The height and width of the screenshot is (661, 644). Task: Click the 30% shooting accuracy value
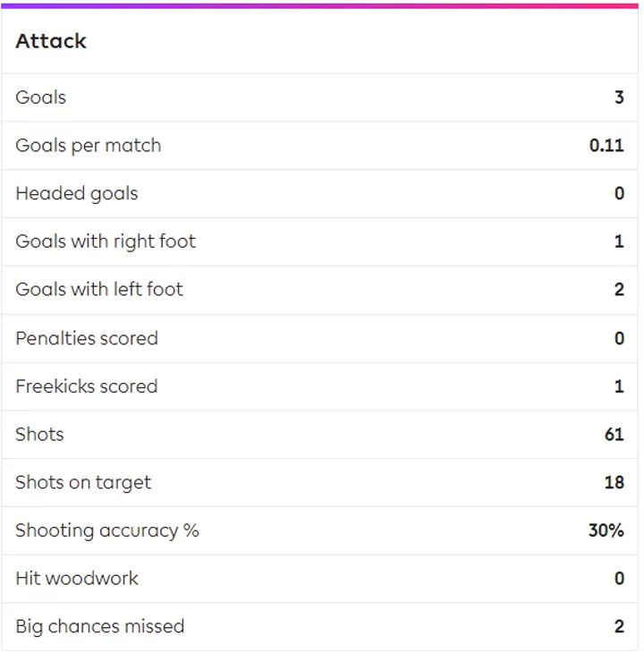[606, 530]
